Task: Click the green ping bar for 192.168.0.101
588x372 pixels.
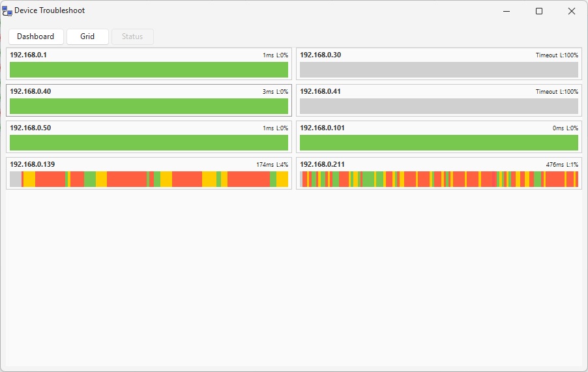Action: point(439,143)
